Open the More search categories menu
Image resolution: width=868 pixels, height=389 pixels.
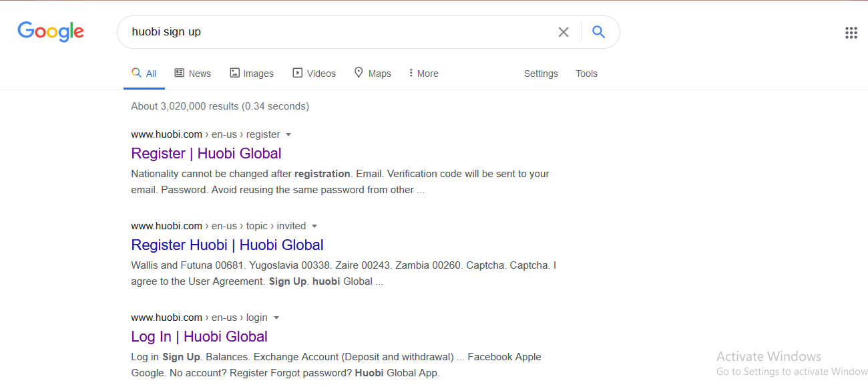tap(424, 74)
